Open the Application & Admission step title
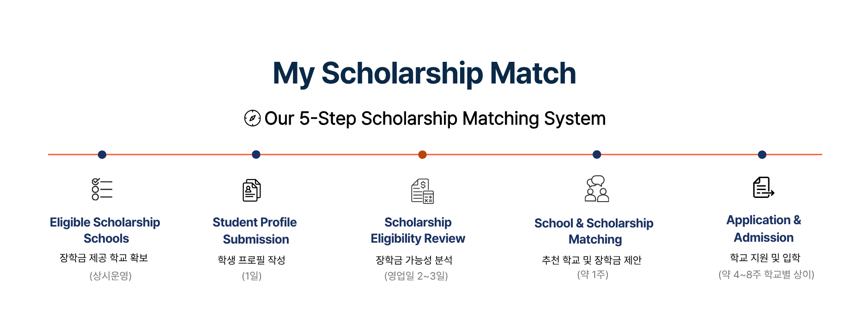This screenshot has height=322, width=868. coord(764,229)
